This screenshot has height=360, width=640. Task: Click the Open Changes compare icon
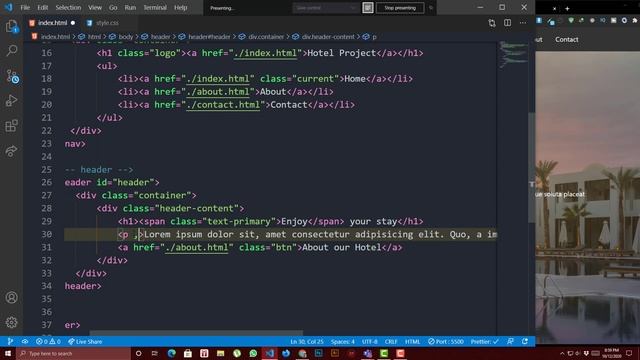pyautogui.click(x=492, y=23)
